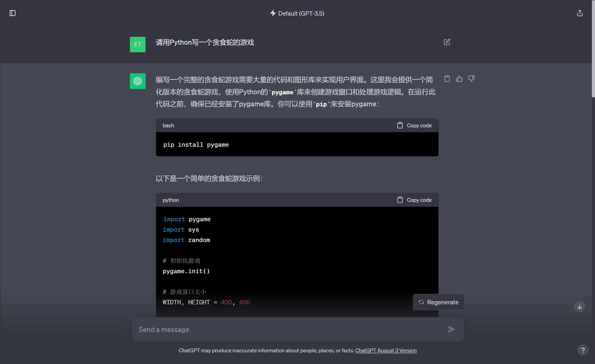This screenshot has width=595, height=364.
Task: Edit the user prompt message
Action: pos(447,42)
